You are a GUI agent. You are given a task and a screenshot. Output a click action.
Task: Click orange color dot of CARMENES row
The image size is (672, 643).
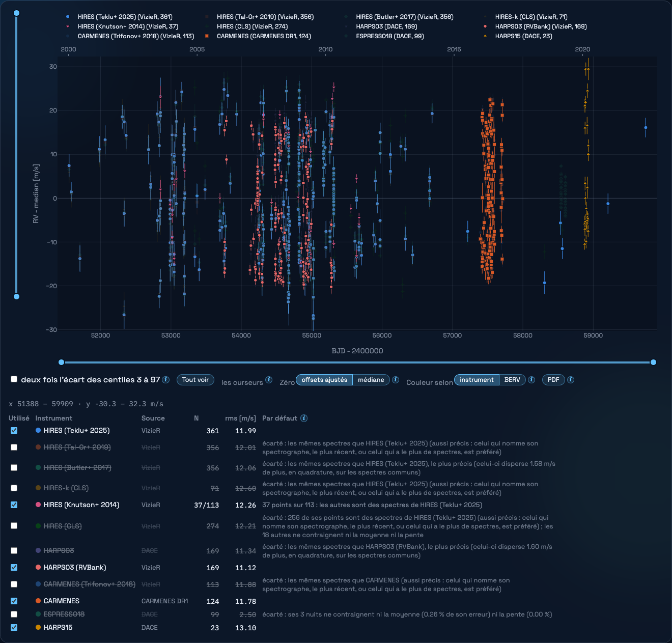pos(38,601)
